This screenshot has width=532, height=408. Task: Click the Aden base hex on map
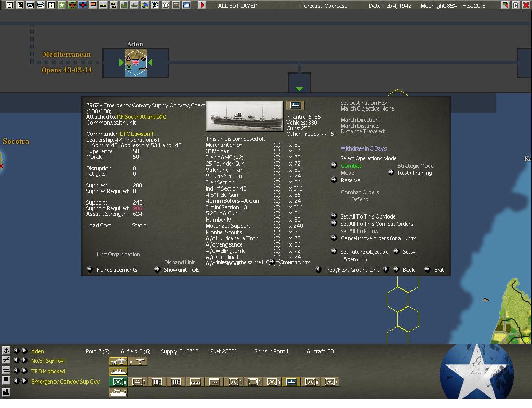[x=136, y=63]
